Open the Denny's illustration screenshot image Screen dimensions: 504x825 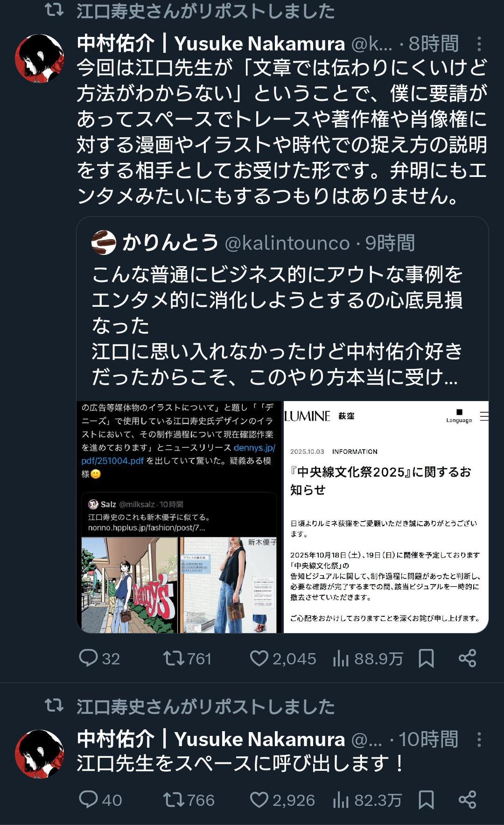point(179,517)
